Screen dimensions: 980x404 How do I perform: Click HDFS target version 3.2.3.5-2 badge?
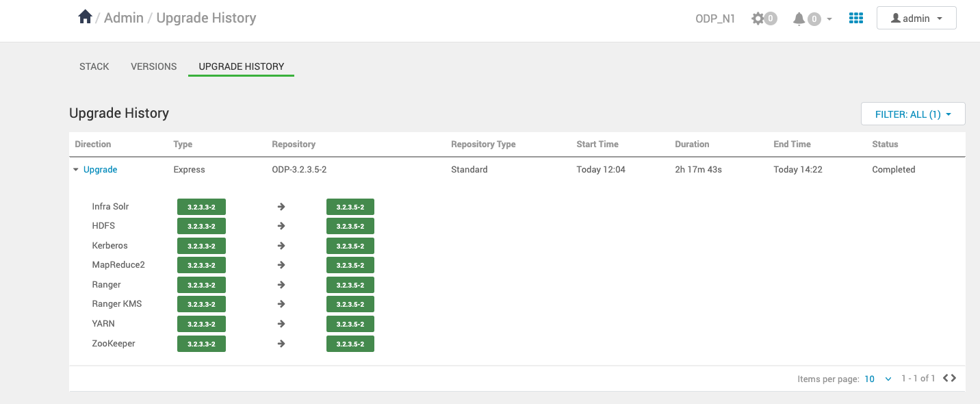(350, 227)
